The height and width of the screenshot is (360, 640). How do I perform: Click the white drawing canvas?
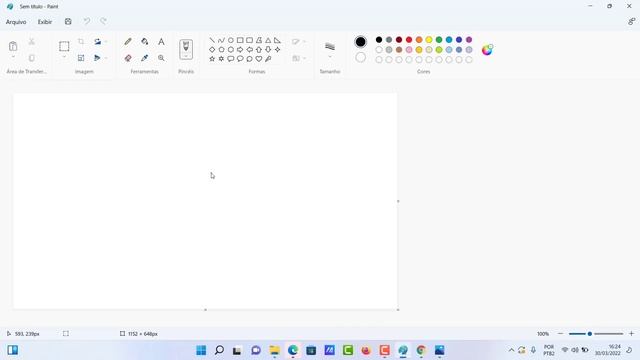pyautogui.click(x=205, y=201)
